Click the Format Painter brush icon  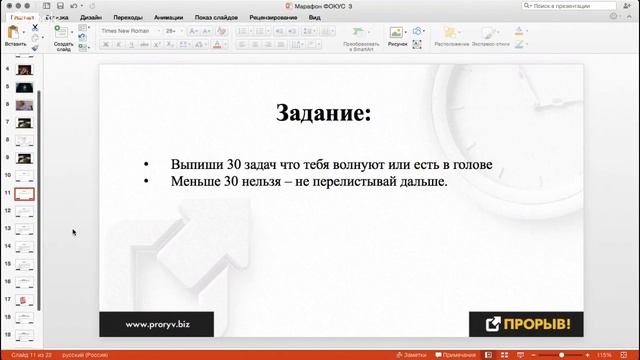pos(35,48)
